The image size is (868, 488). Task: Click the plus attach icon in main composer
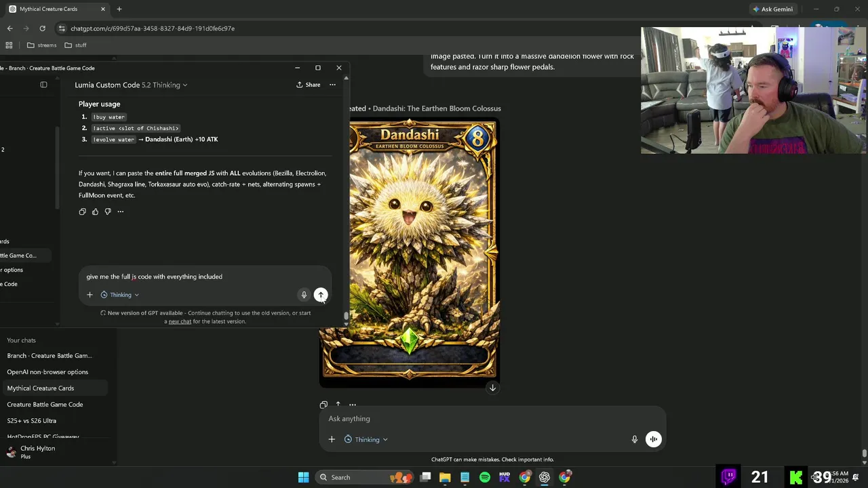coord(332,439)
